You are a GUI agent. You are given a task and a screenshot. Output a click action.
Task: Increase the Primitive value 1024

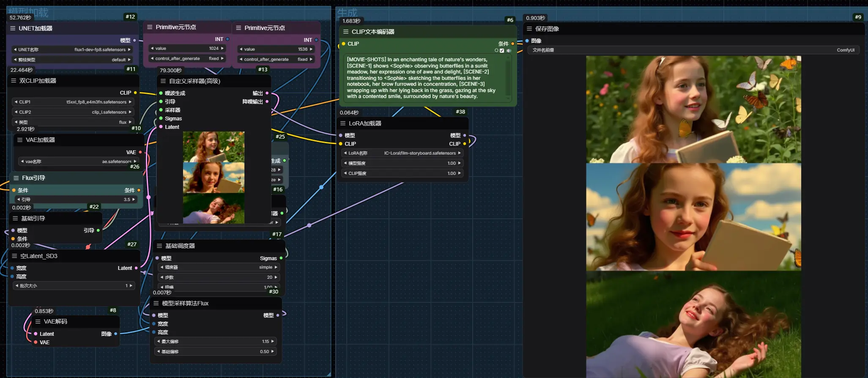pos(222,48)
